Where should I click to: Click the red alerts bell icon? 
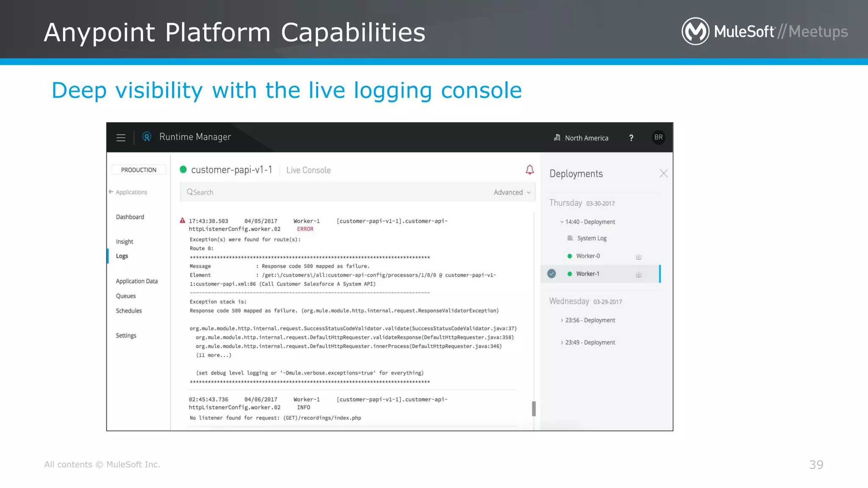(x=530, y=170)
